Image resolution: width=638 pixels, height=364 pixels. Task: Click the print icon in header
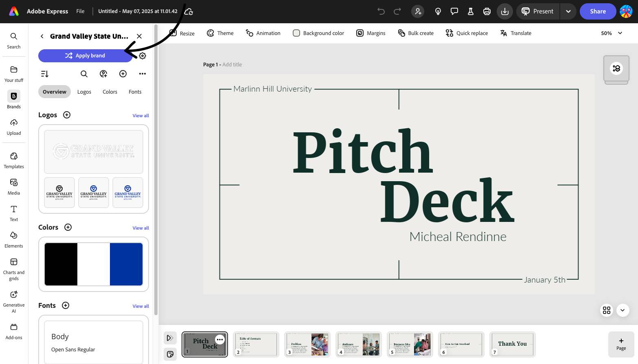pyautogui.click(x=487, y=11)
